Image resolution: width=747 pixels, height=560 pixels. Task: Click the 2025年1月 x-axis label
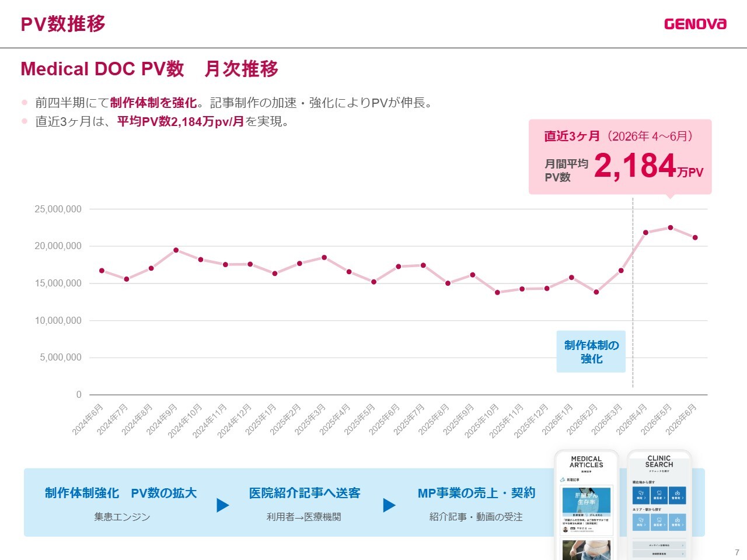(x=261, y=419)
